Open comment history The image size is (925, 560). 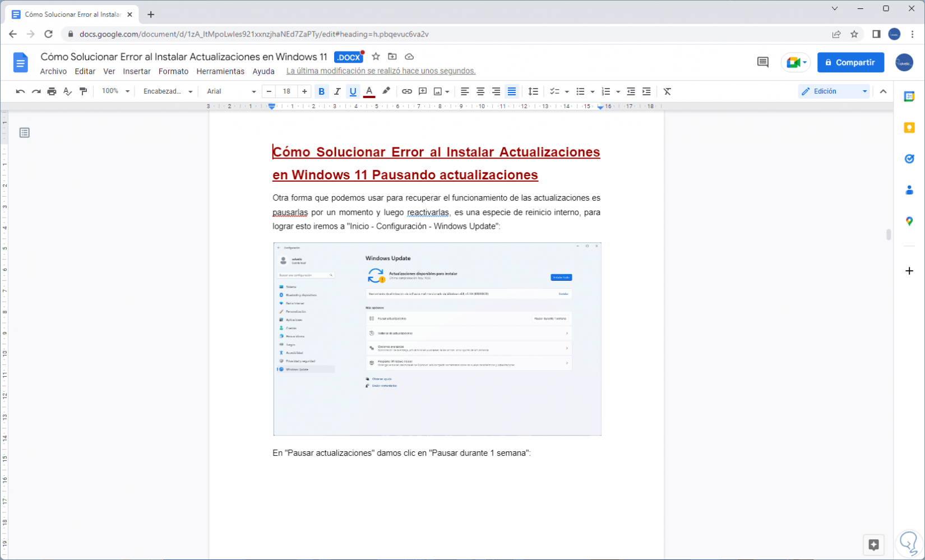click(762, 62)
